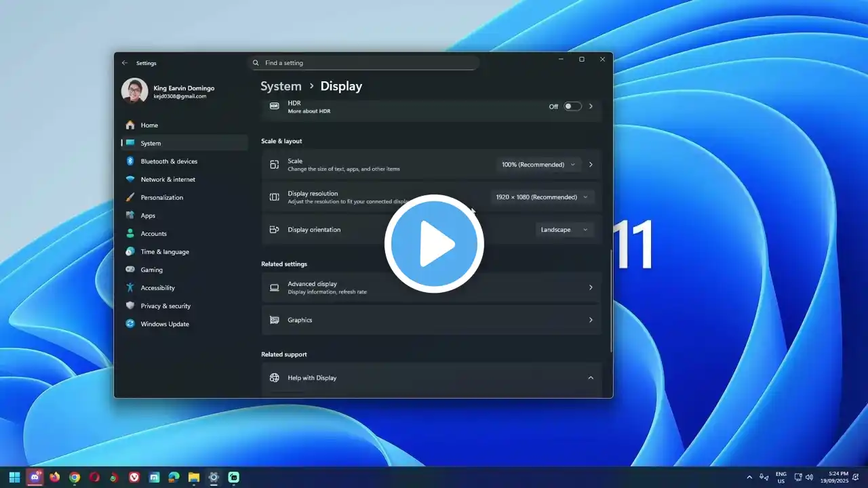Open the Graphics settings page

point(431,320)
